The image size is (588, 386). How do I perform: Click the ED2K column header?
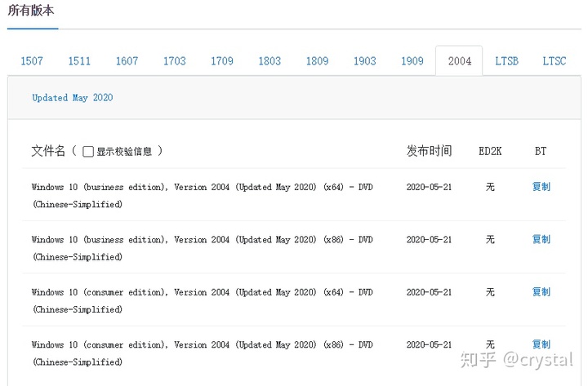point(490,151)
